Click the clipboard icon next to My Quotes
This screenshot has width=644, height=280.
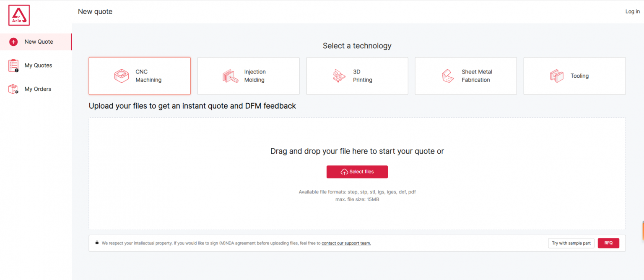point(13,65)
